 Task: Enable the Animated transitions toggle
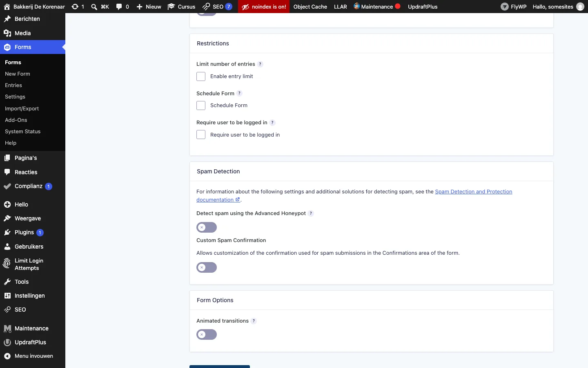(207, 334)
